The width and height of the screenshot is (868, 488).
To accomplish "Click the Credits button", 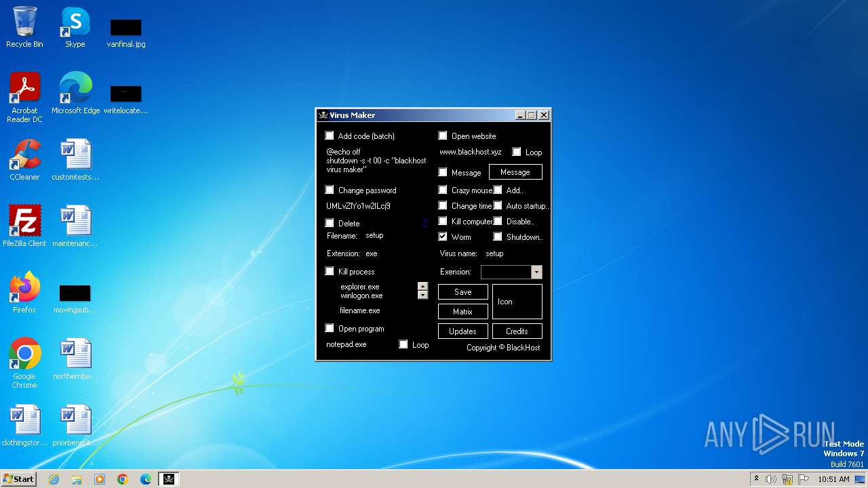I will click(517, 331).
